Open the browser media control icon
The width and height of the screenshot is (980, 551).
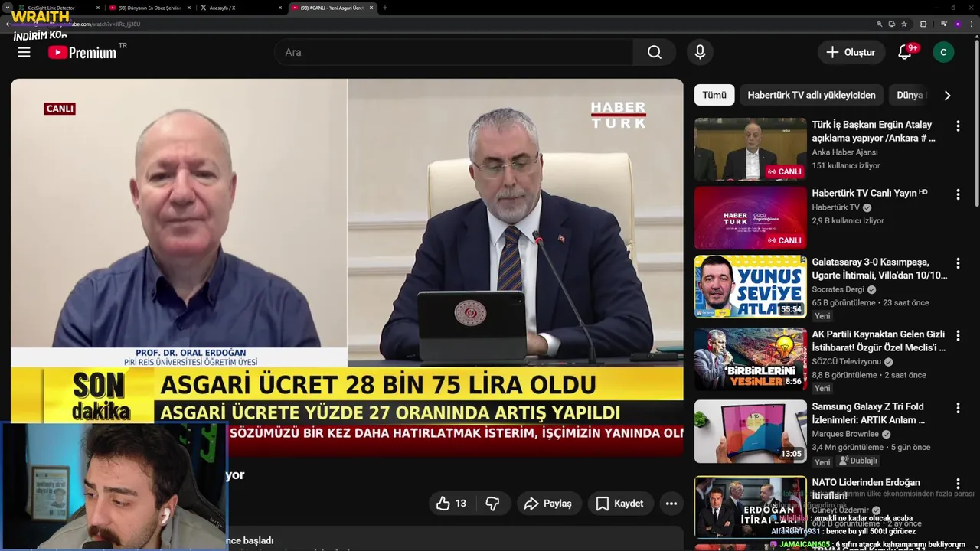click(943, 24)
